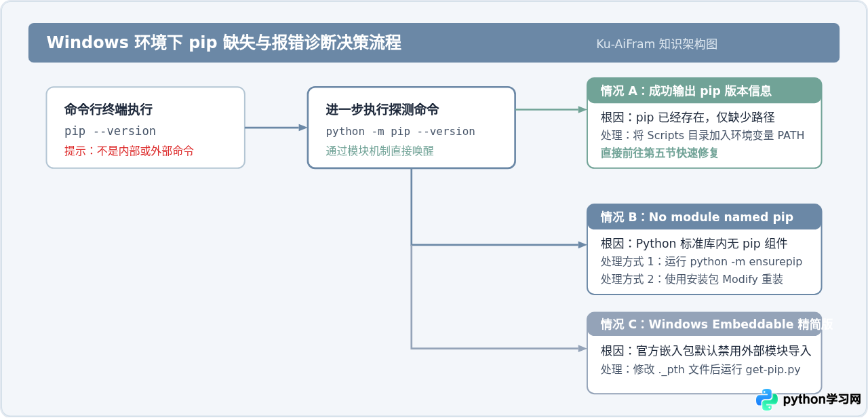Click '根因：pip 已经存在，仅缺少路径'
The image size is (868, 418).
[688, 117]
